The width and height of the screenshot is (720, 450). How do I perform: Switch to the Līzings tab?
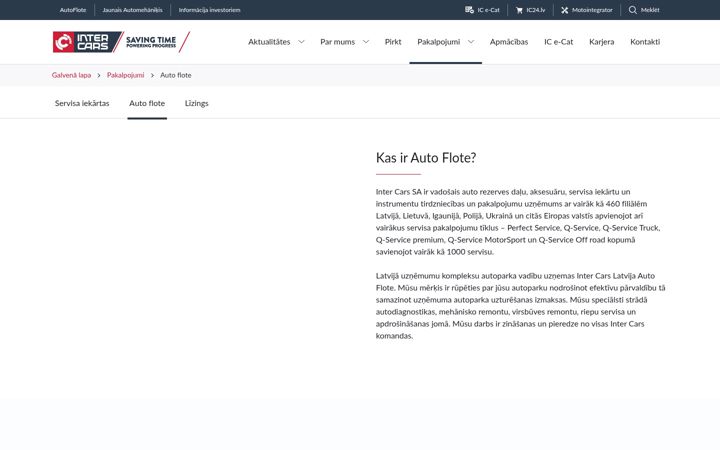coord(197,103)
